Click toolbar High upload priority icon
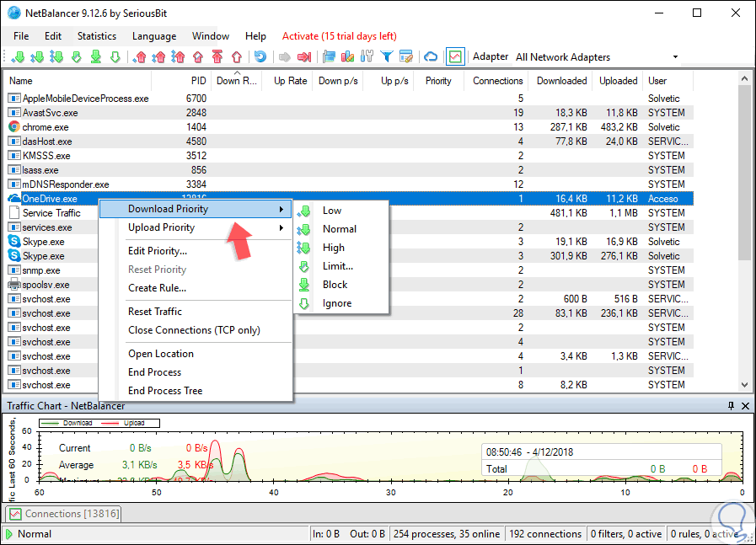The image size is (756, 545). [x=178, y=57]
